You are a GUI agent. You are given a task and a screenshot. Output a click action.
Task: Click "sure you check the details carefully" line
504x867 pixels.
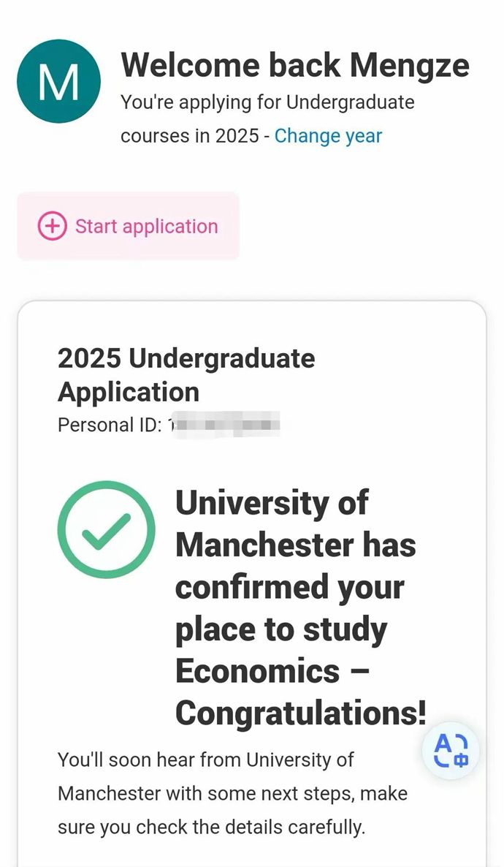coord(210,827)
